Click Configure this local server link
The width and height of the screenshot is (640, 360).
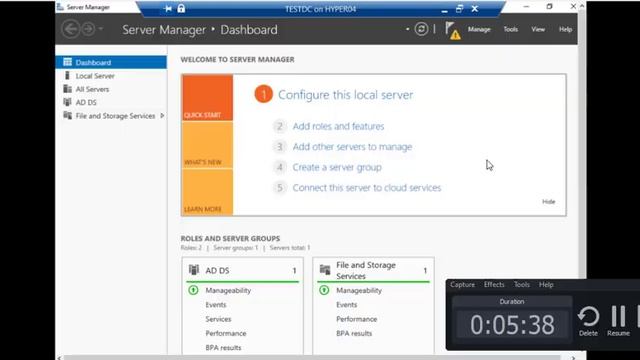pos(345,95)
